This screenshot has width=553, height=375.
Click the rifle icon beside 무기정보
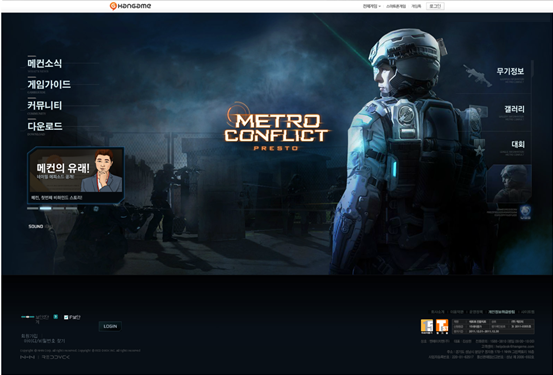(x=477, y=75)
